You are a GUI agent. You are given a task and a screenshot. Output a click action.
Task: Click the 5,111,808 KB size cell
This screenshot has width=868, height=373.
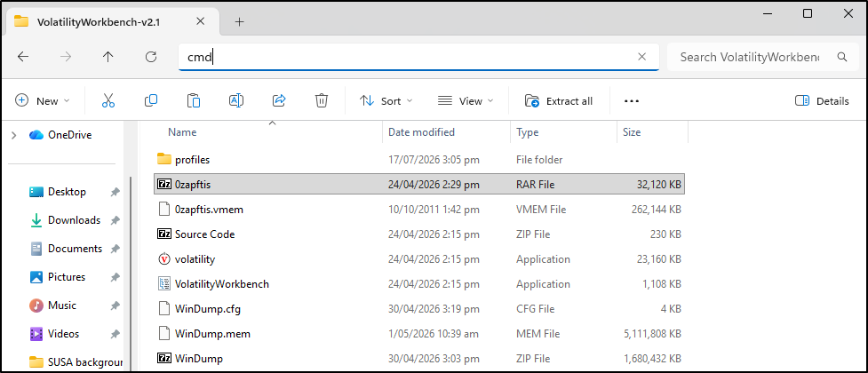click(653, 334)
